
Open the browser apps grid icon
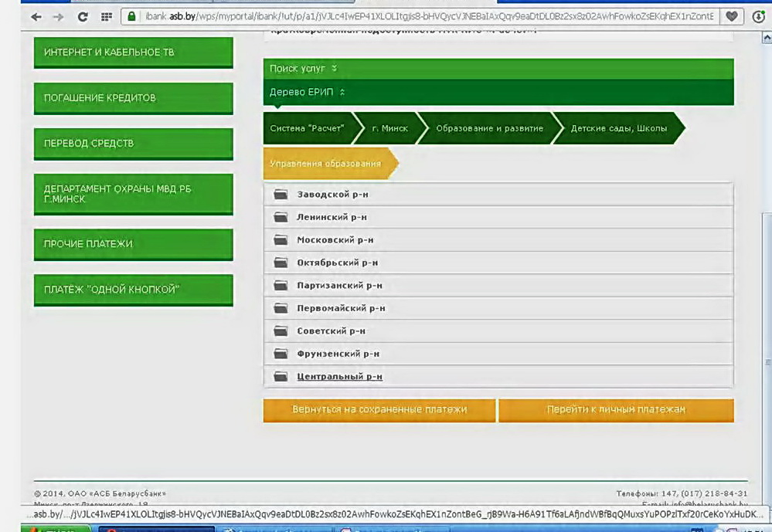point(107,16)
